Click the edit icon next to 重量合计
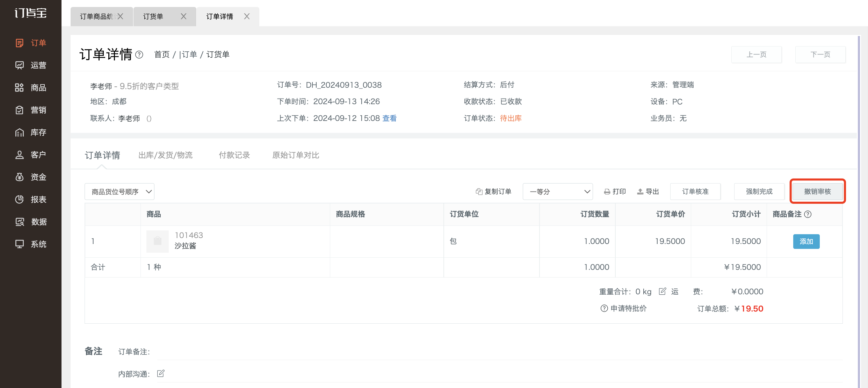Screen dimensions: 868x388 pos(662,291)
